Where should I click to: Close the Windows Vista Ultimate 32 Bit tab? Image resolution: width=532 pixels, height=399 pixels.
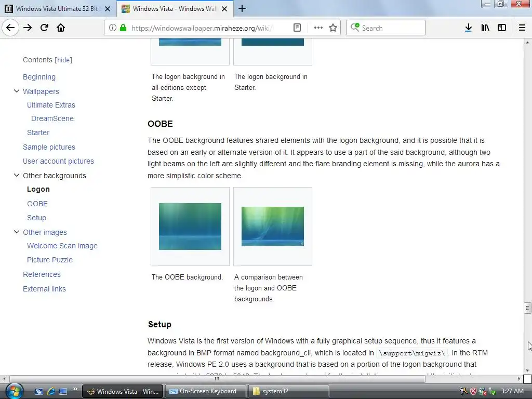[108, 9]
